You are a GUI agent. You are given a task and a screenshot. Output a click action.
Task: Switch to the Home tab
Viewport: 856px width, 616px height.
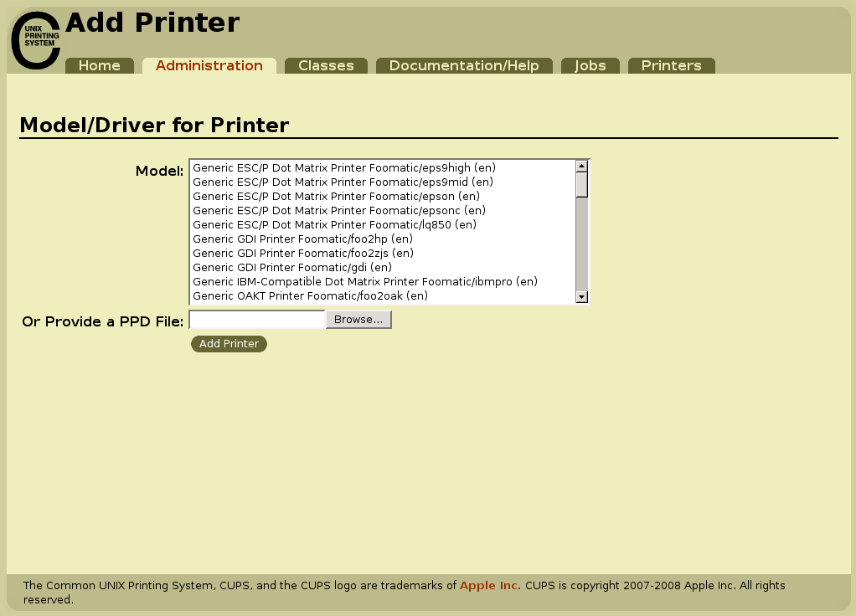pyautogui.click(x=99, y=64)
